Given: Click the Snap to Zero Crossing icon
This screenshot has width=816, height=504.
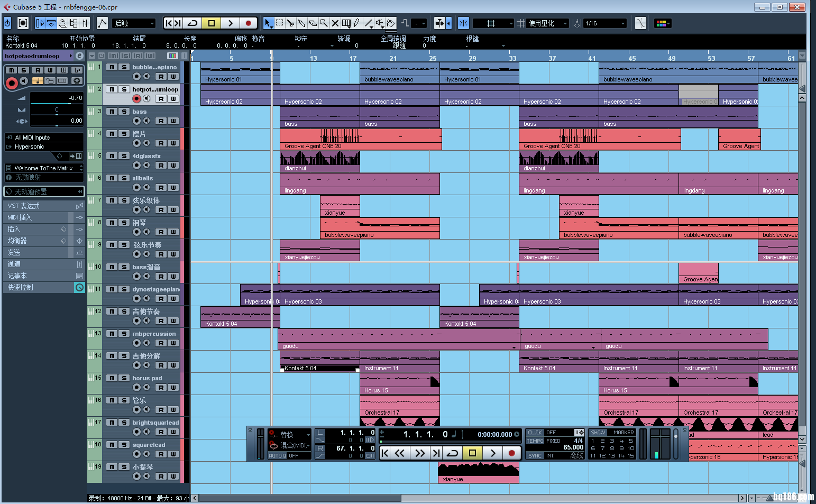Looking at the screenshot, I should pyautogui.click(x=640, y=23).
